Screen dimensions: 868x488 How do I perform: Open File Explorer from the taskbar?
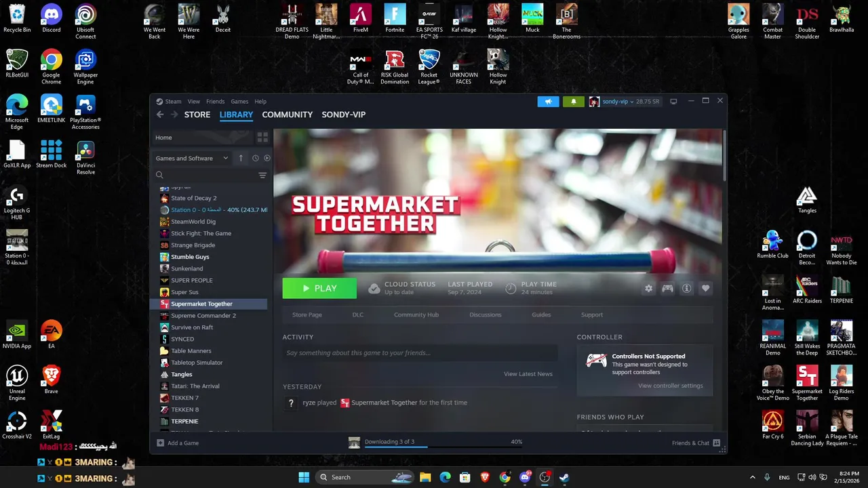pyautogui.click(x=425, y=477)
